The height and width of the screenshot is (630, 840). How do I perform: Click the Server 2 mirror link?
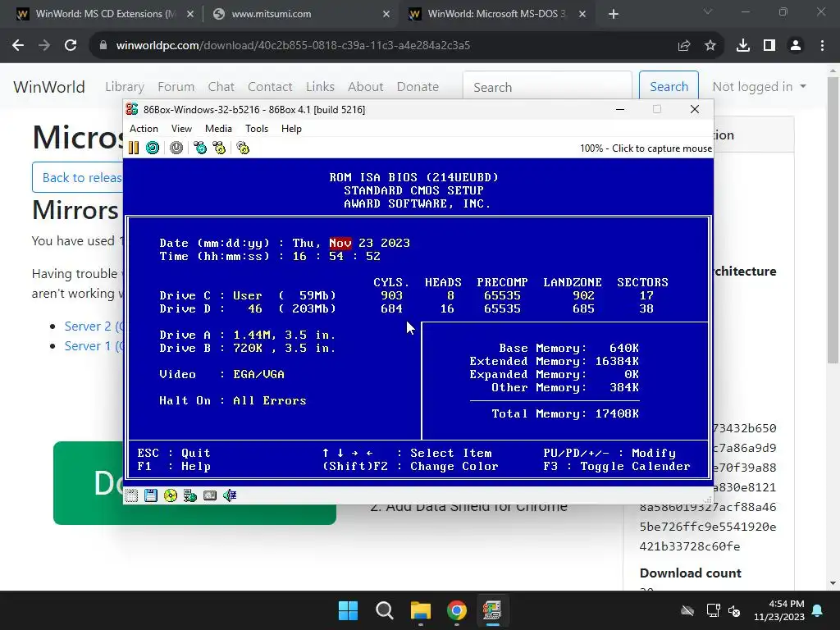click(94, 326)
